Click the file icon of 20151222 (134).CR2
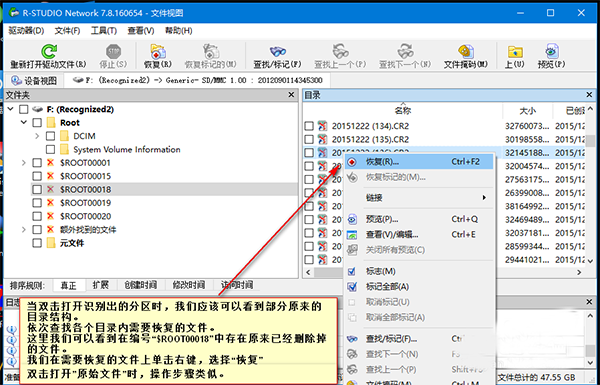600x385 pixels. [x=323, y=126]
